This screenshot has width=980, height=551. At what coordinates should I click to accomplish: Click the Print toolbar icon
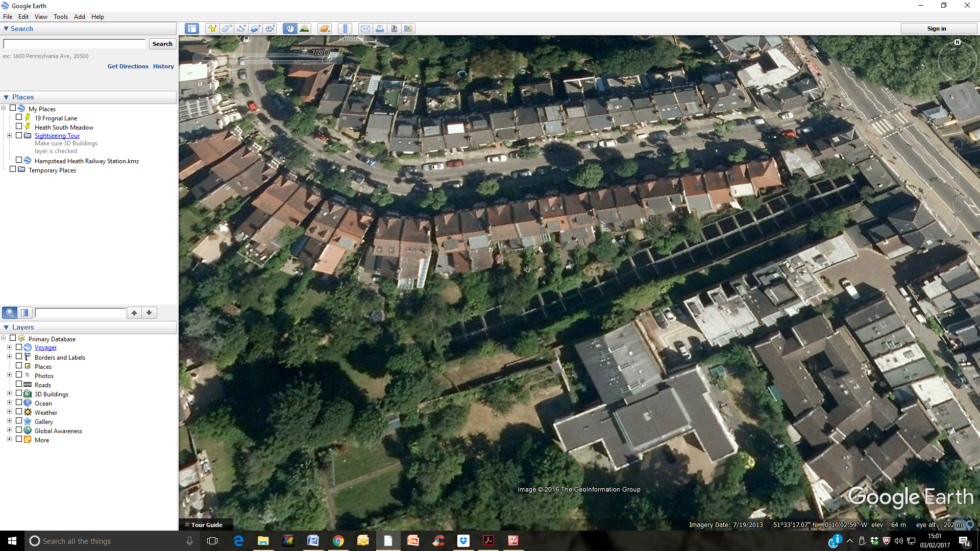pos(380,29)
